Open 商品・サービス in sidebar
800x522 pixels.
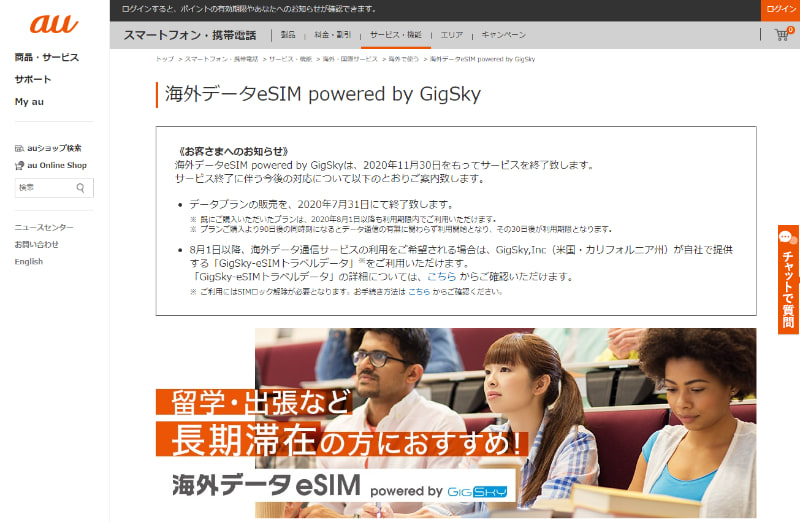tap(47, 57)
